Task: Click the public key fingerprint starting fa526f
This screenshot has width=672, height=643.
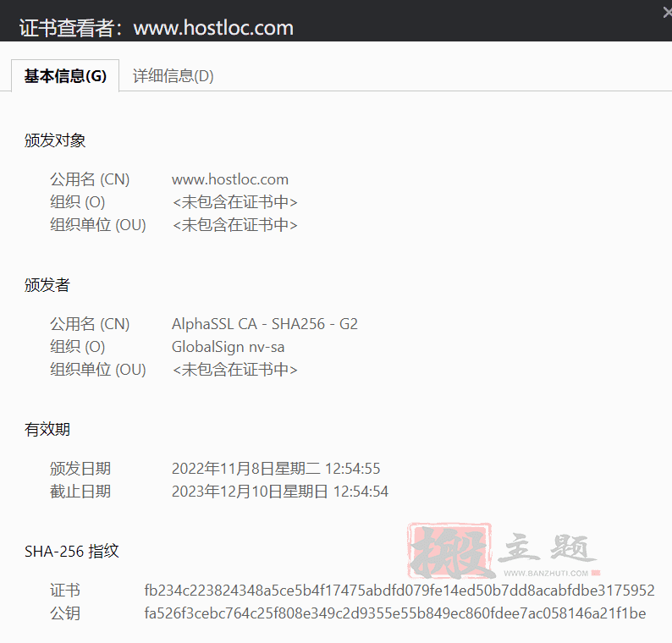Action: (394, 613)
